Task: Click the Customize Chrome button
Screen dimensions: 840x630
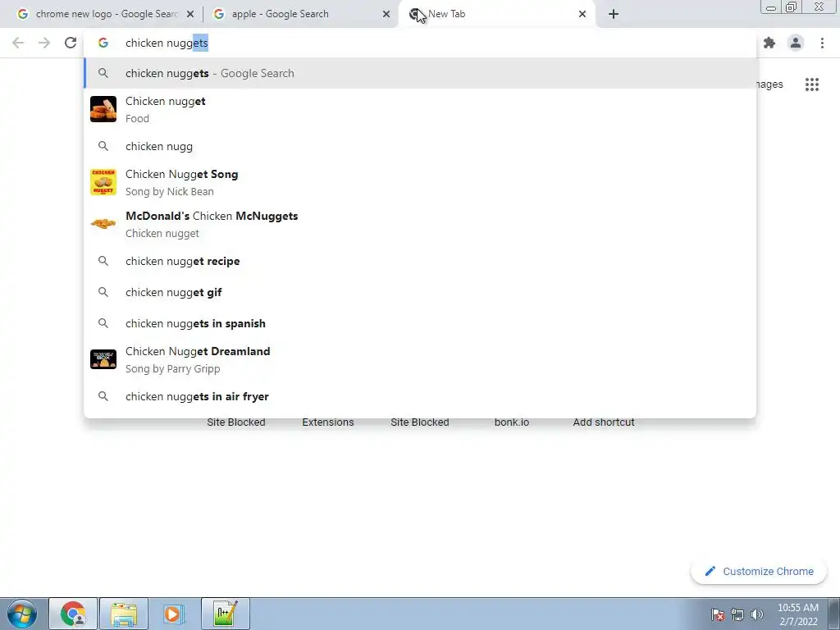Action: pos(759,572)
